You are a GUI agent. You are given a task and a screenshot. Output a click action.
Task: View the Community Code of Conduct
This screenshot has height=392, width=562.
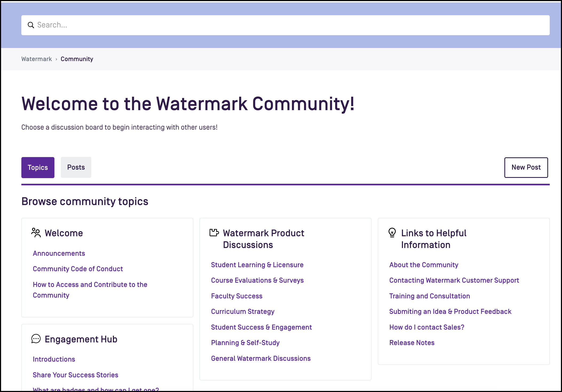tap(78, 269)
